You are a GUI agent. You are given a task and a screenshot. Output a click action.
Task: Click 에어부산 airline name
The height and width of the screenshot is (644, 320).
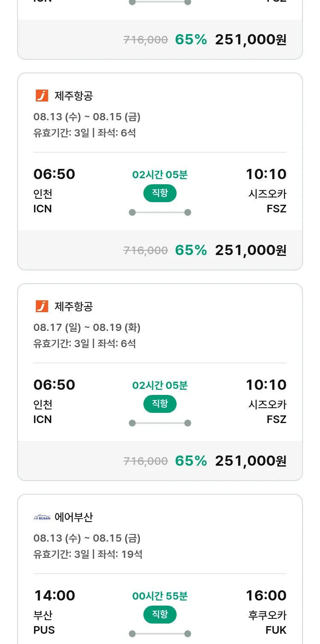coord(74,517)
